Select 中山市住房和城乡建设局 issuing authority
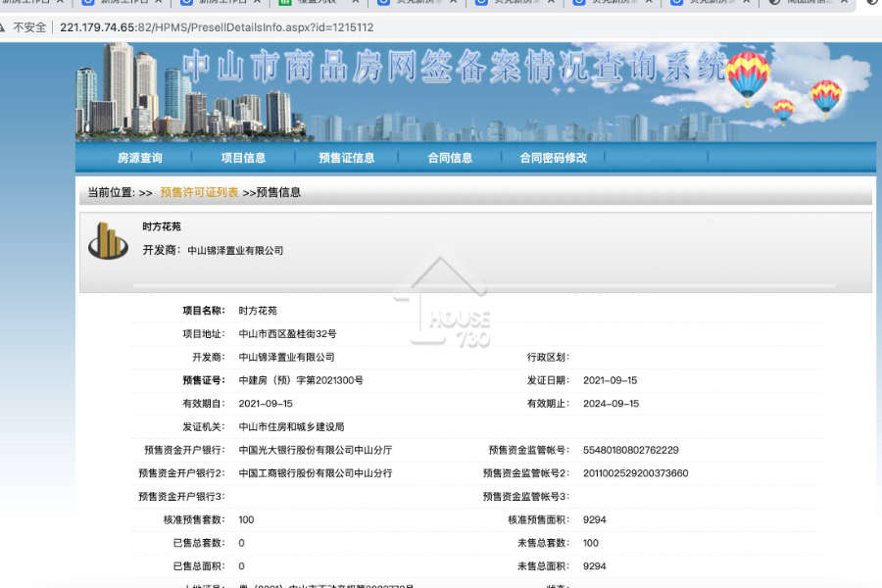882x588 pixels. tap(291, 427)
